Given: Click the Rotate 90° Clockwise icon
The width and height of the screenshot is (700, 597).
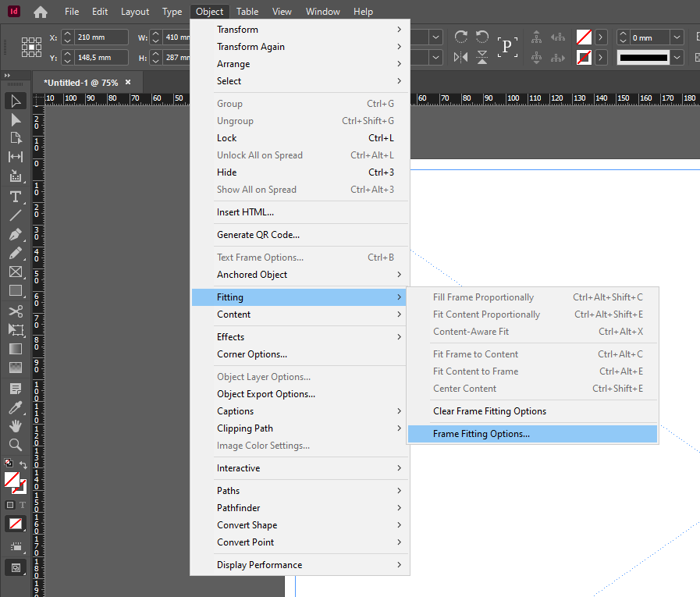Looking at the screenshot, I should coord(460,37).
